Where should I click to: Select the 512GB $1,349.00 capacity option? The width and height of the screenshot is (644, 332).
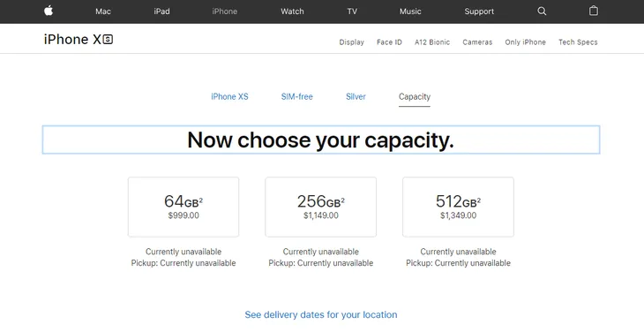pyautogui.click(x=458, y=207)
